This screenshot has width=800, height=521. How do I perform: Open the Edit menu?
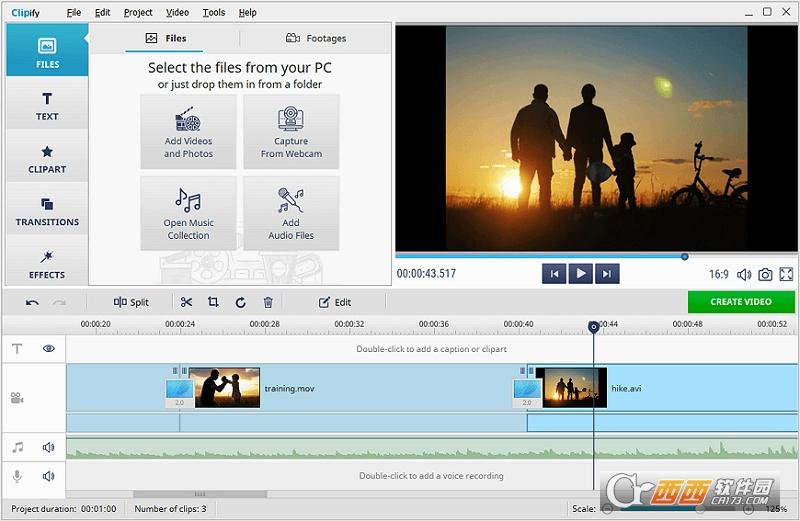(102, 12)
